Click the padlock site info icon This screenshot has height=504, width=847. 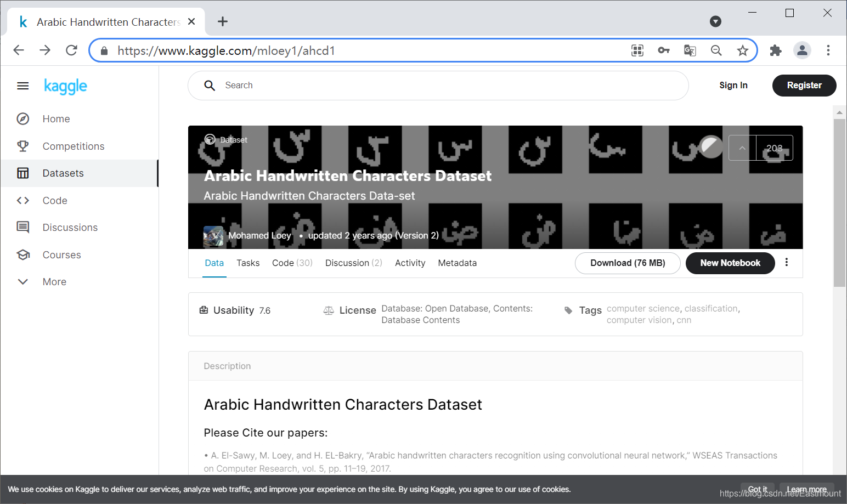coord(104,51)
